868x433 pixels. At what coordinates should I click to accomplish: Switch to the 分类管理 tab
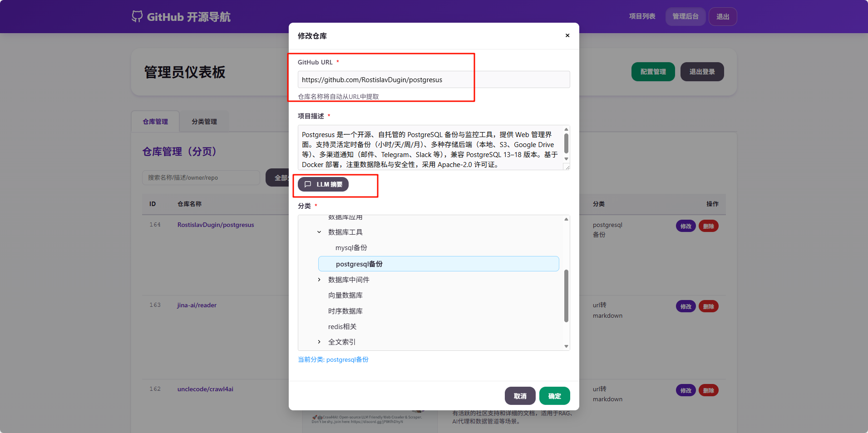(204, 122)
